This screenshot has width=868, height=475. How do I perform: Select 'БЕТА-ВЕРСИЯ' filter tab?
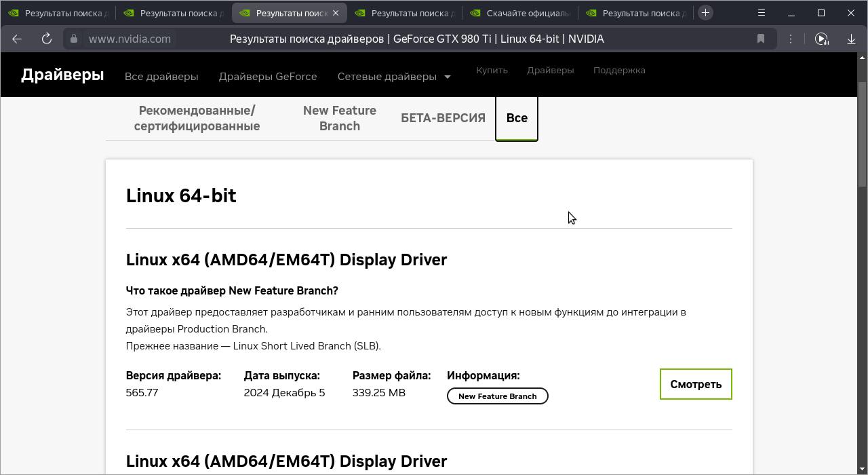tap(443, 118)
